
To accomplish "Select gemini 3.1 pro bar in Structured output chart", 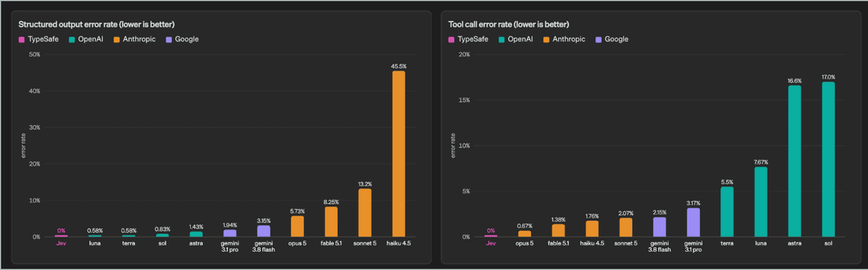I will click(x=230, y=233).
